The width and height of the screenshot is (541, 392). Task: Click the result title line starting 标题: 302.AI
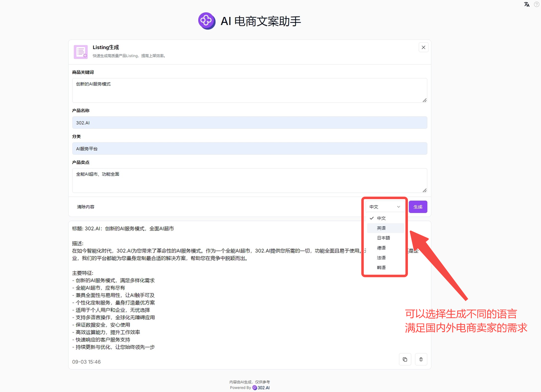point(123,229)
